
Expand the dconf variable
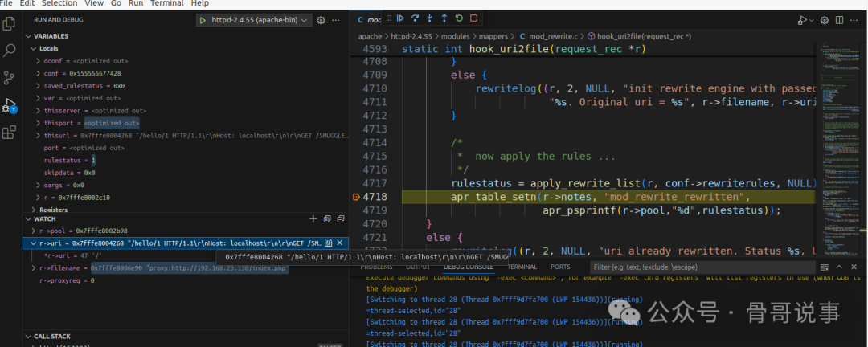pos(39,61)
